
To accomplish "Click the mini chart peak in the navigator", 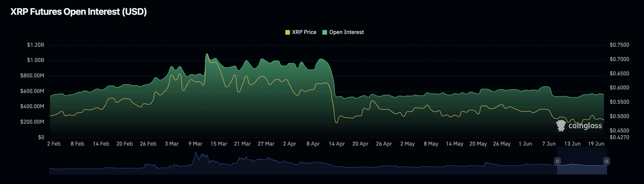I will (x=196, y=153).
